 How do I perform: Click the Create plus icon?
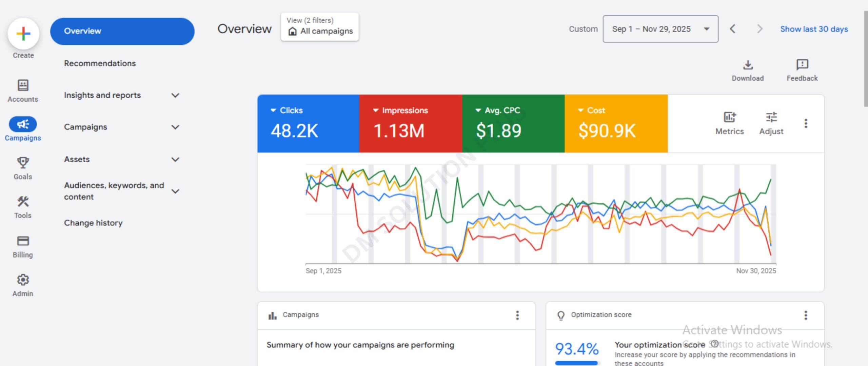(23, 34)
